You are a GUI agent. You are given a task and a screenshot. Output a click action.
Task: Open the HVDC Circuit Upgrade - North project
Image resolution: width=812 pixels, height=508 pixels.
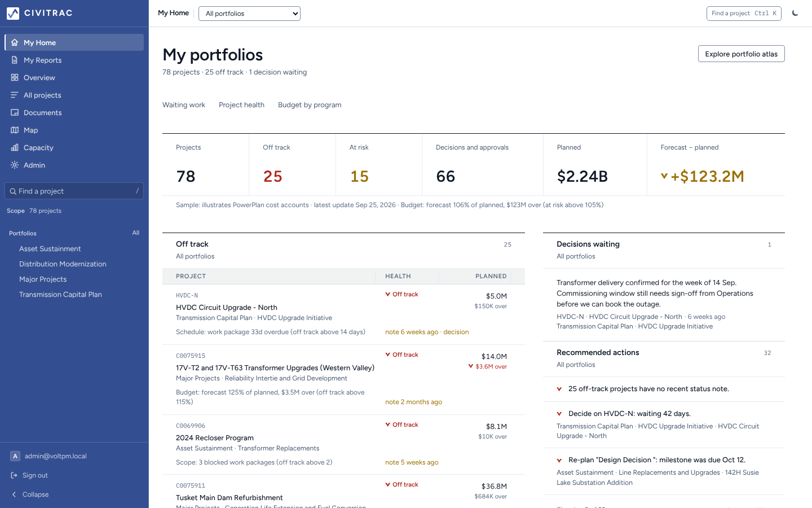(227, 308)
